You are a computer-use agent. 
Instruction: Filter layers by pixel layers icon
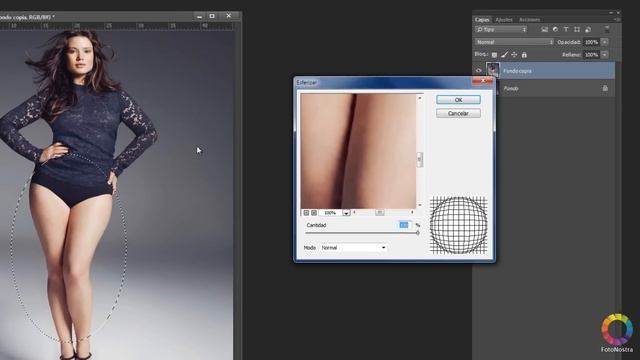tap(544, 29)
